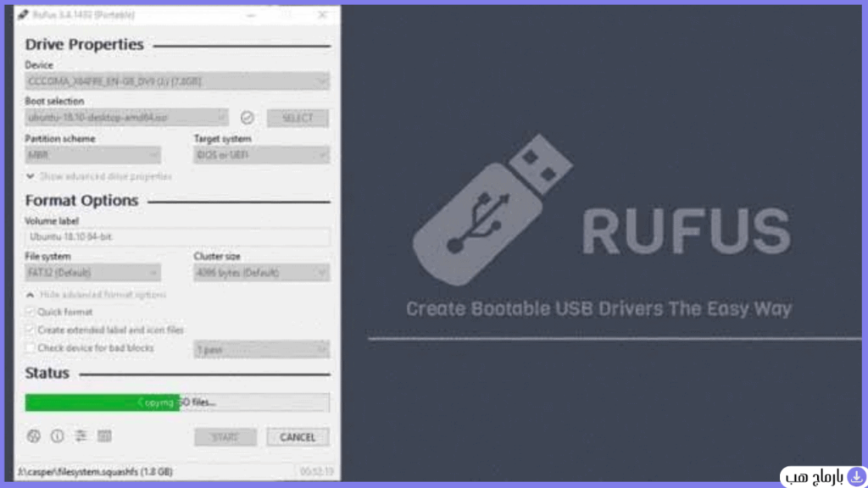Open the settings sliders icon
The image size is (868, 488).
click(81, 436)
